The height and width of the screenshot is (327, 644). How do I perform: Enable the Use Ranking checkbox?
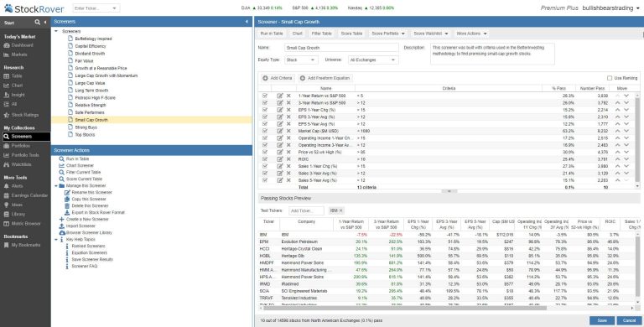tap(610, 78)
